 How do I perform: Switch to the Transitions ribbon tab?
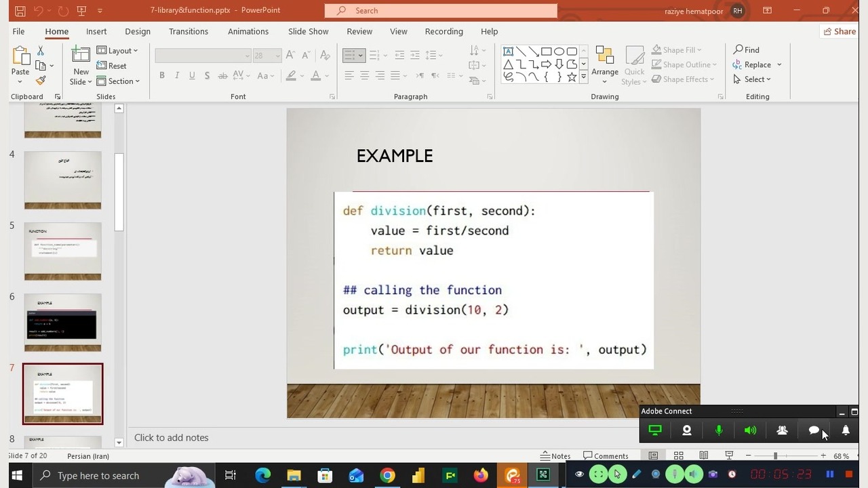[x=189, y=31]
